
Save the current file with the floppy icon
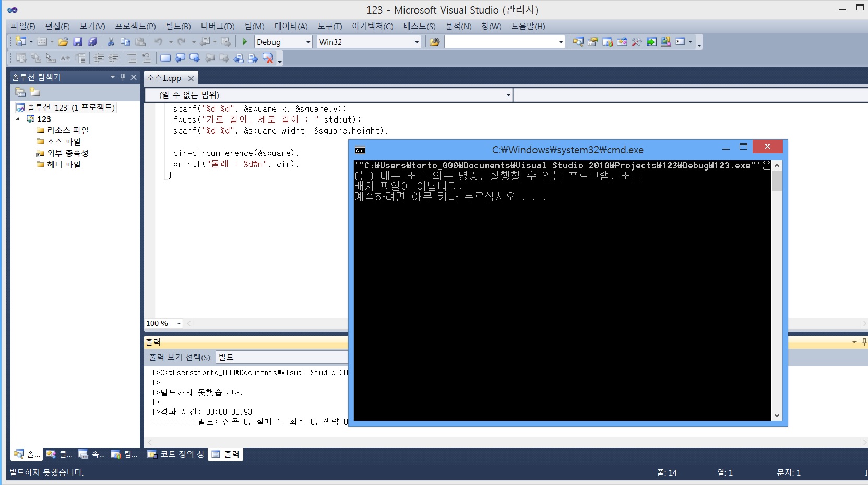coord(78,42)
